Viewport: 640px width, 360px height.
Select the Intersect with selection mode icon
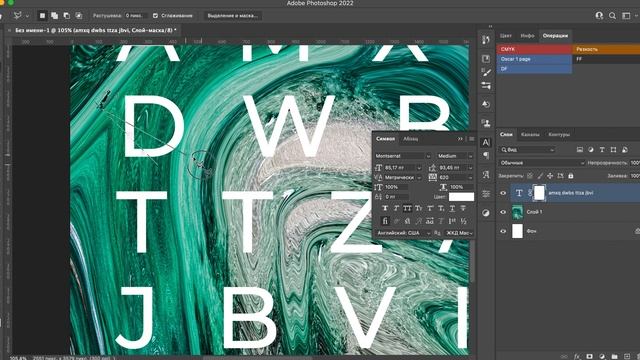click(x=79, y=16)
